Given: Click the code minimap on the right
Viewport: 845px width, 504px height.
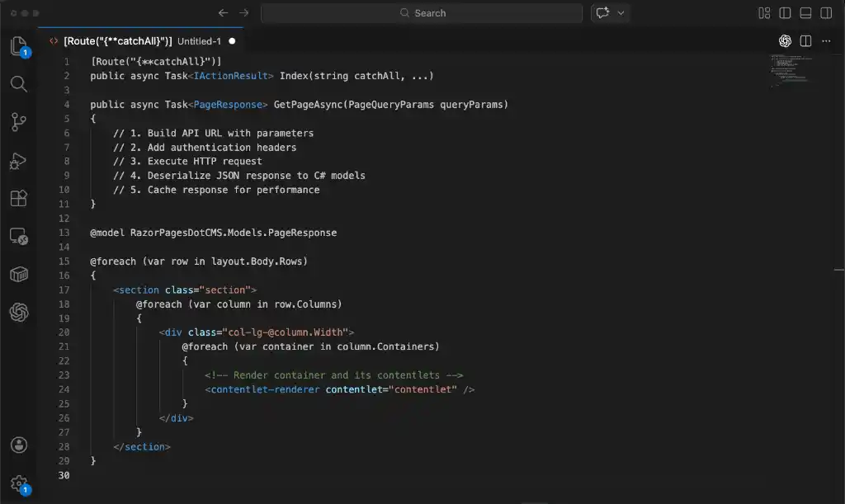Looking at the screenshot, I should click(795, 70).
